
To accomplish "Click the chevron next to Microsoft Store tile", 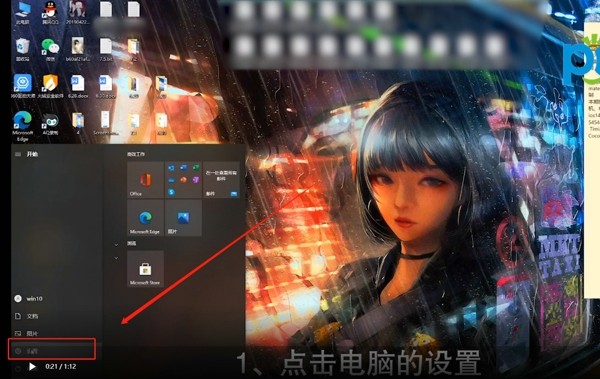I will click(x=116, y=258).
